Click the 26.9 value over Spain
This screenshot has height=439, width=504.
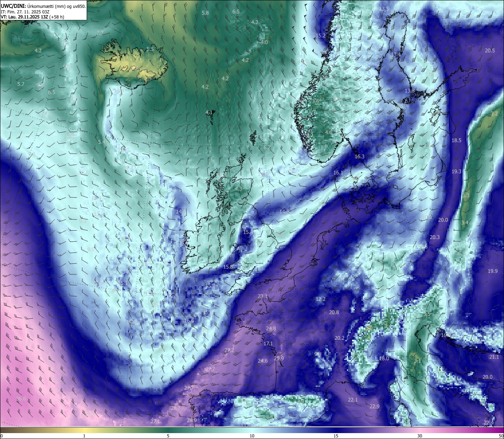(192, 420)
